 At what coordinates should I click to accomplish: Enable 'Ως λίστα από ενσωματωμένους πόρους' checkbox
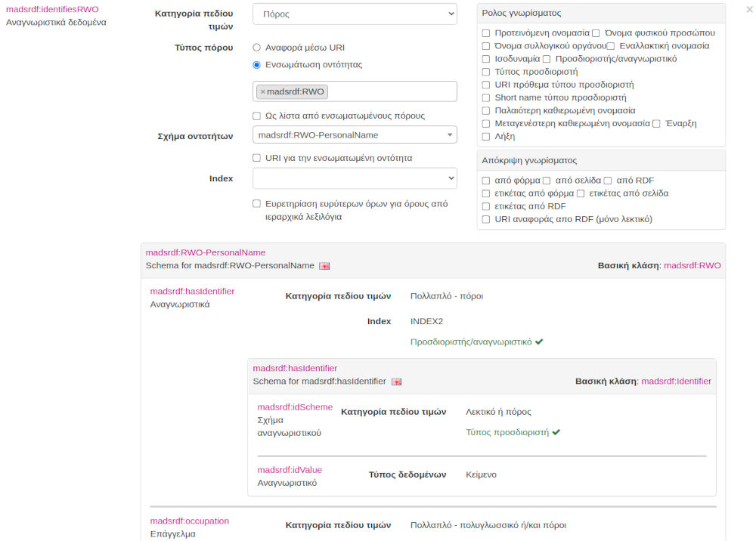257,116
